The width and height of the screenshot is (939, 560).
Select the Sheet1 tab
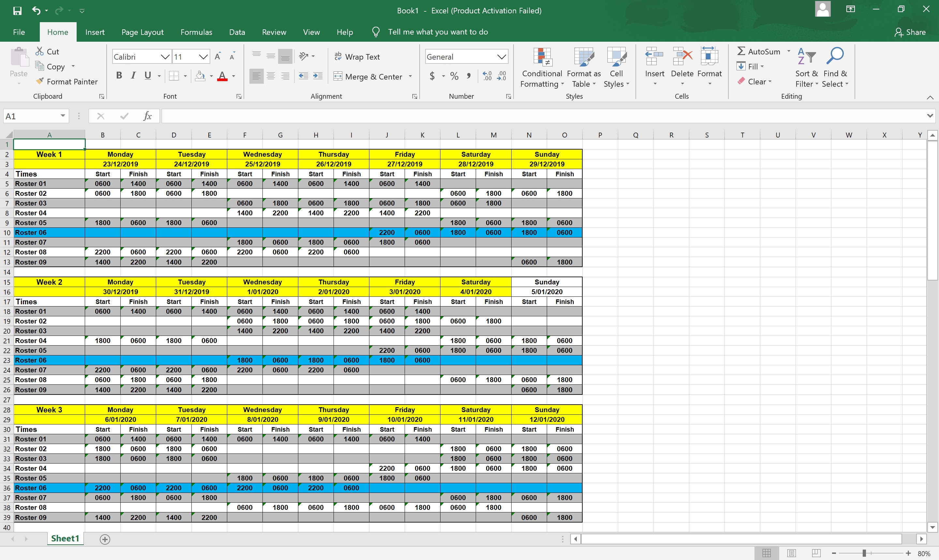coord(65,538)
